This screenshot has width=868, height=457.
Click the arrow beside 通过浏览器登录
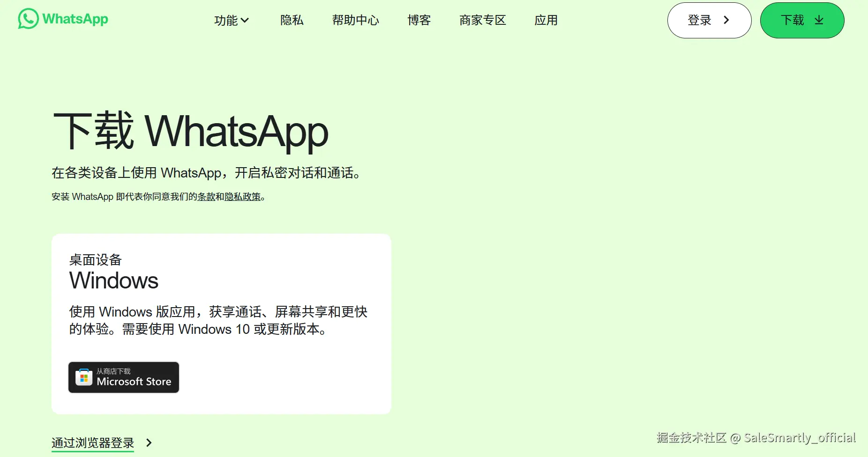pos(149,443)
